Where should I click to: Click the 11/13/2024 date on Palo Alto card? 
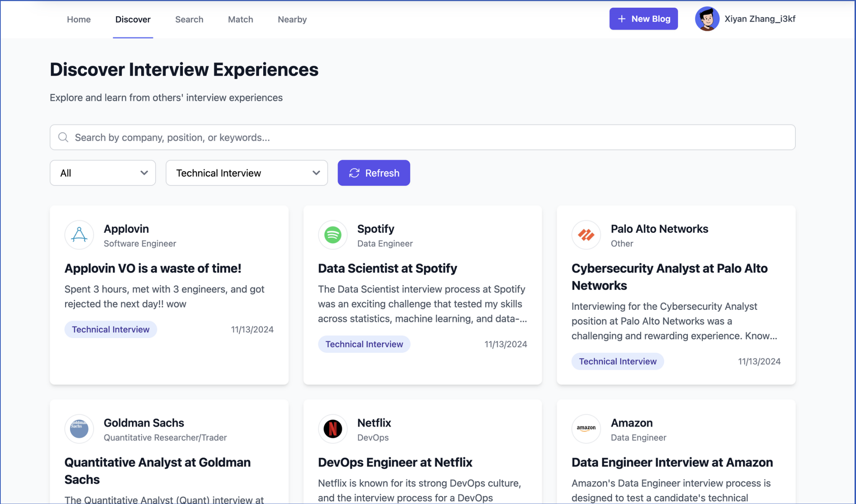tap(759, 361)
